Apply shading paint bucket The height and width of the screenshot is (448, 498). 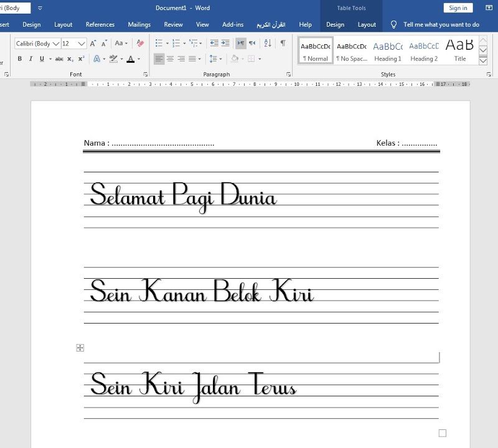(x=235, y=58)
